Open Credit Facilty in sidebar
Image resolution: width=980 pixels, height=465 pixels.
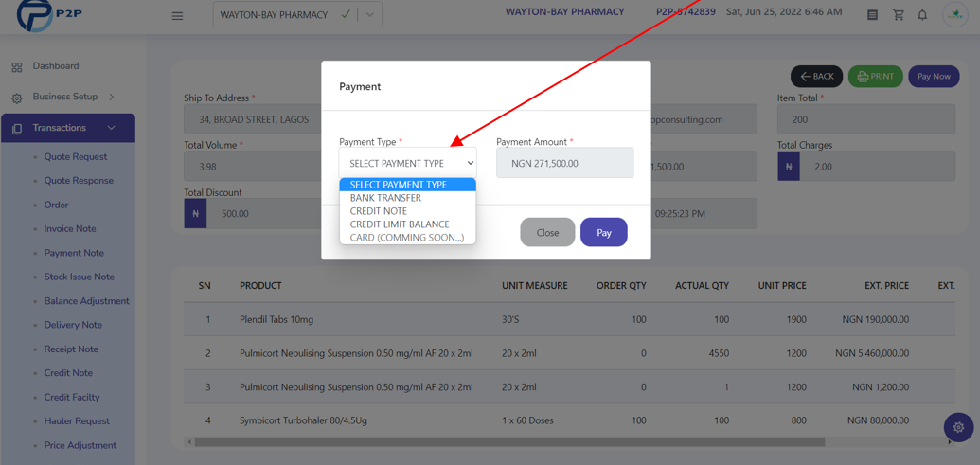[72, 398]
